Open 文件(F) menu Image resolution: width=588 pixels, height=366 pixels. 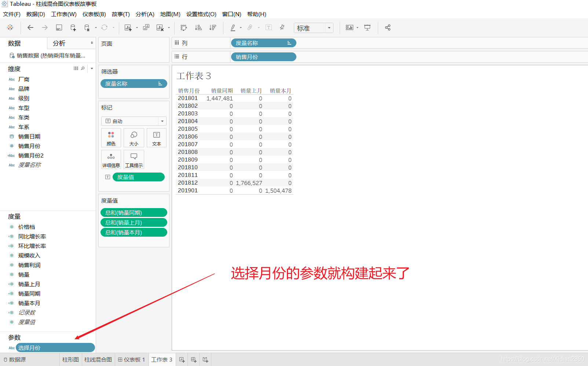pos(12,14)
